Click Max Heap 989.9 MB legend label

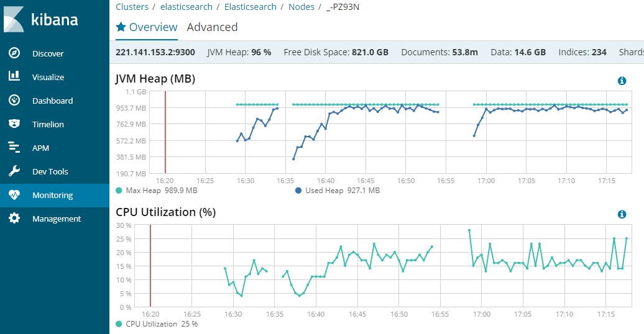(162, 191)
